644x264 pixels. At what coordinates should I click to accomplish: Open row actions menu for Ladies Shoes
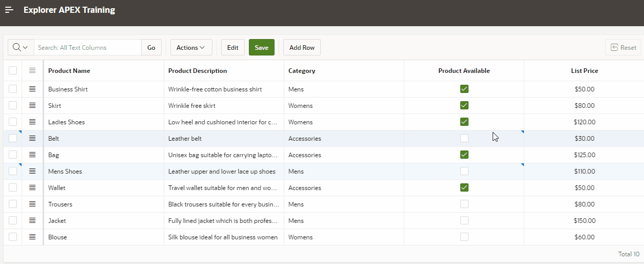click(x=32, y=122)
